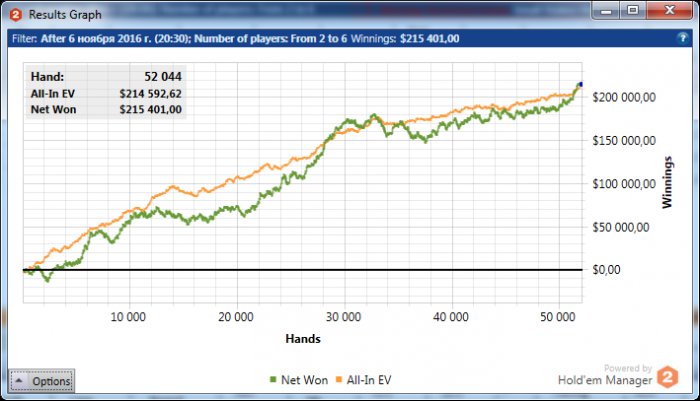The width and height of the screenshot is (700, 401).
Task: Click the $150 000,00 axis label
Action: [x=624, y=141]
